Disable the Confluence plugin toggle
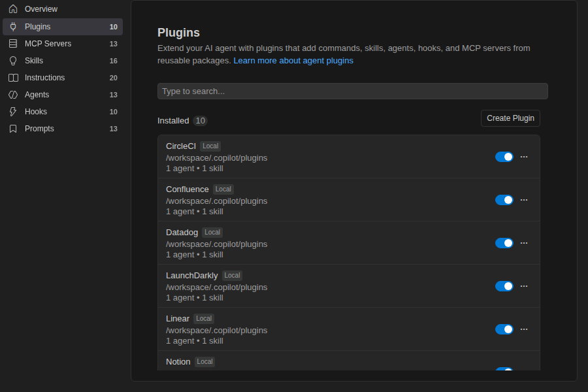Image resolution: width=588 pixels, height=392 pixels. point(504,200)
